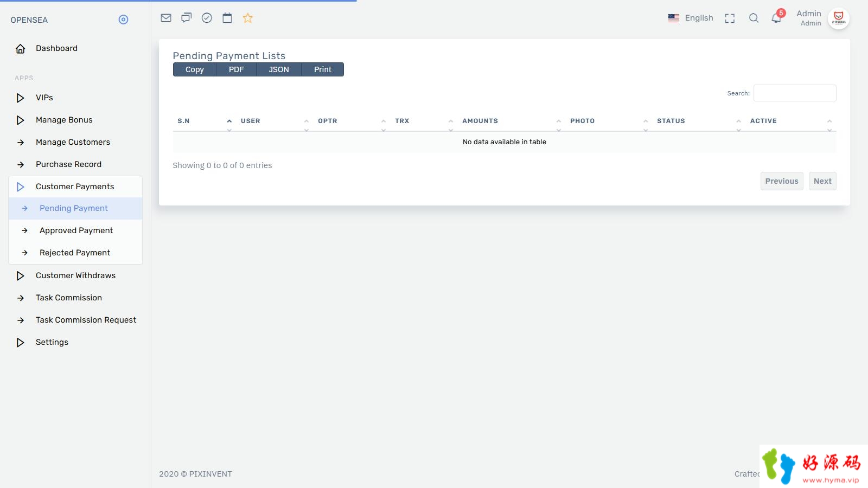Sort table by OPTR column
Screen dimensions: 868x488
click(x=352, y=121)
